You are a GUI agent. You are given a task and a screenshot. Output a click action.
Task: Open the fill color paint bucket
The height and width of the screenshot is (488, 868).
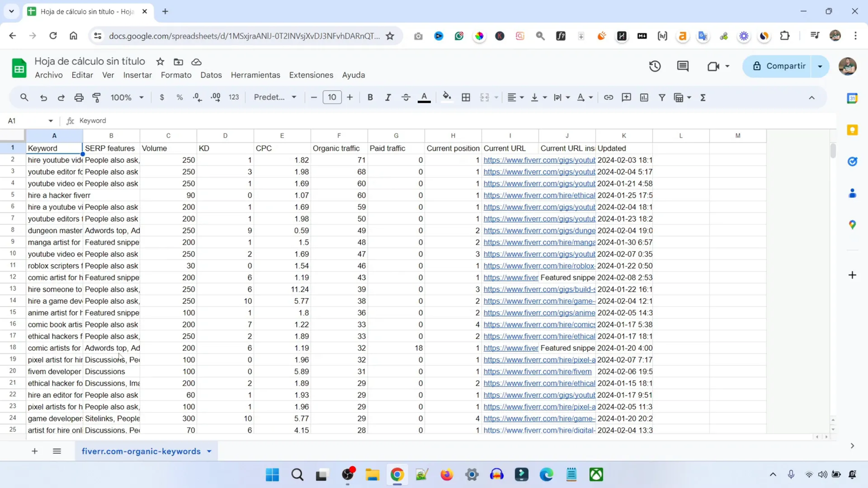pyautogui.click(x=446, y=98)
